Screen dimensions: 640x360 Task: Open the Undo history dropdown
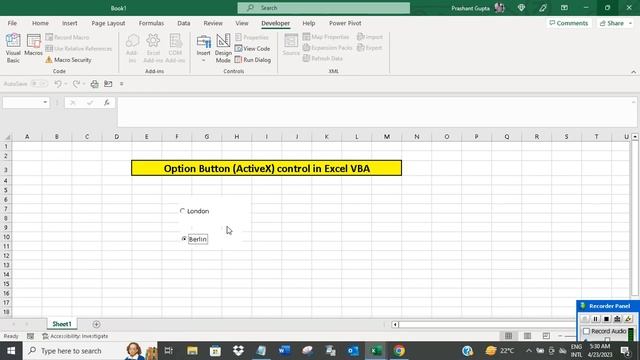(65, 84)
